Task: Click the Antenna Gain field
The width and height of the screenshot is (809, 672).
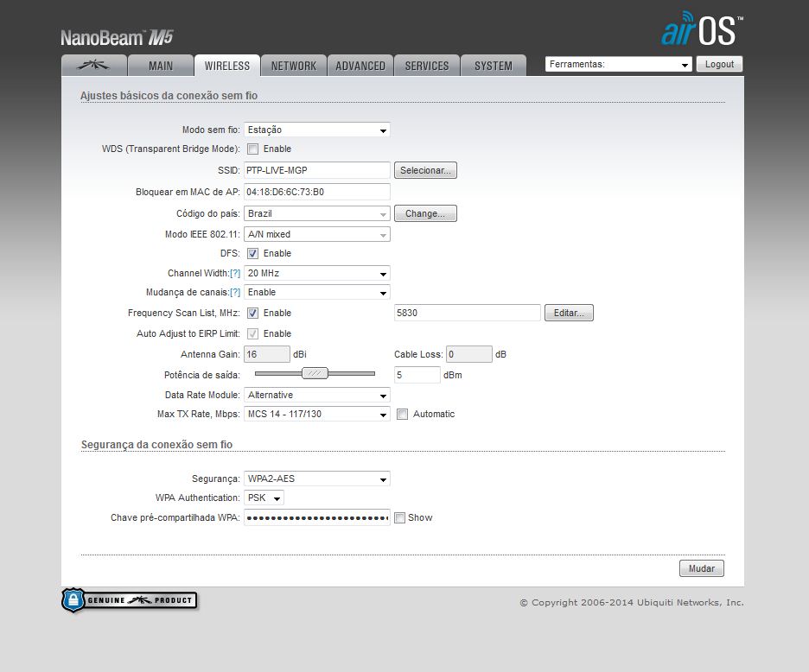Action: pyautogui.click(x=267, y=354)
